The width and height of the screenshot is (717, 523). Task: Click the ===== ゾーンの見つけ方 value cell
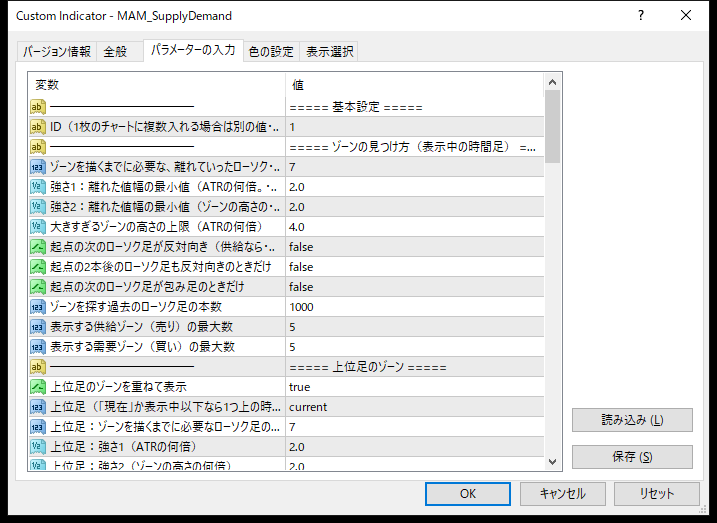(x=415, y=147)
